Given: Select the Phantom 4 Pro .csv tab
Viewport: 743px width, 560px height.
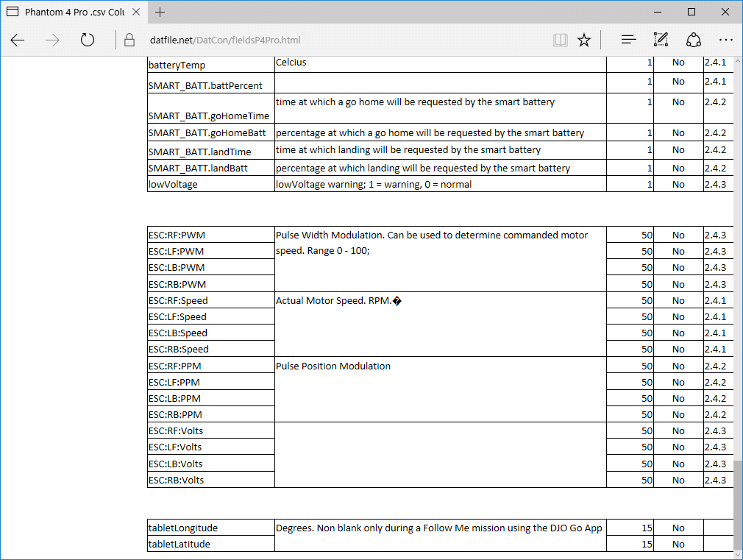Looking at the screenshot, I should point(66,13).
